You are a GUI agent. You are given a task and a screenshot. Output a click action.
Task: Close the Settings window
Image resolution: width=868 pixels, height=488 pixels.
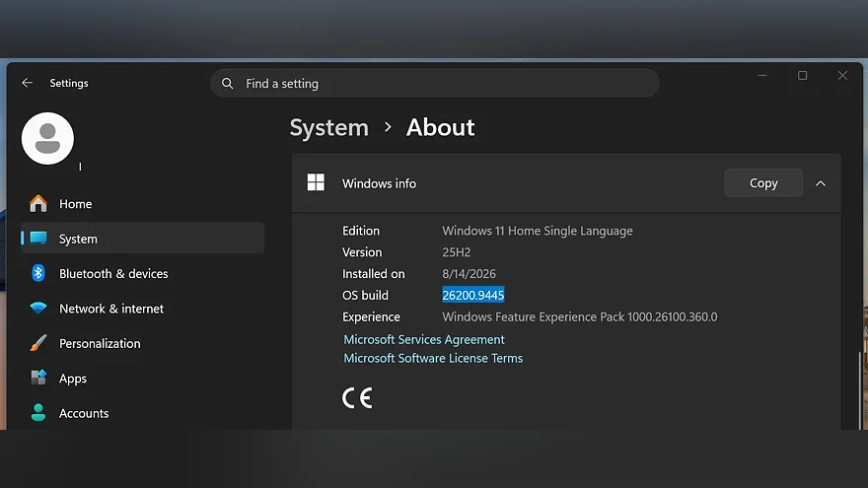842,75
